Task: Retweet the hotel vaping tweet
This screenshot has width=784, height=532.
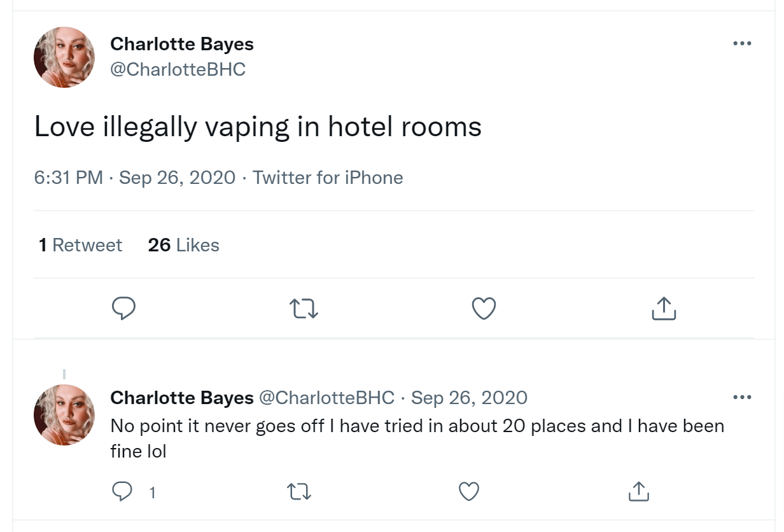Action: click(304, 309)
